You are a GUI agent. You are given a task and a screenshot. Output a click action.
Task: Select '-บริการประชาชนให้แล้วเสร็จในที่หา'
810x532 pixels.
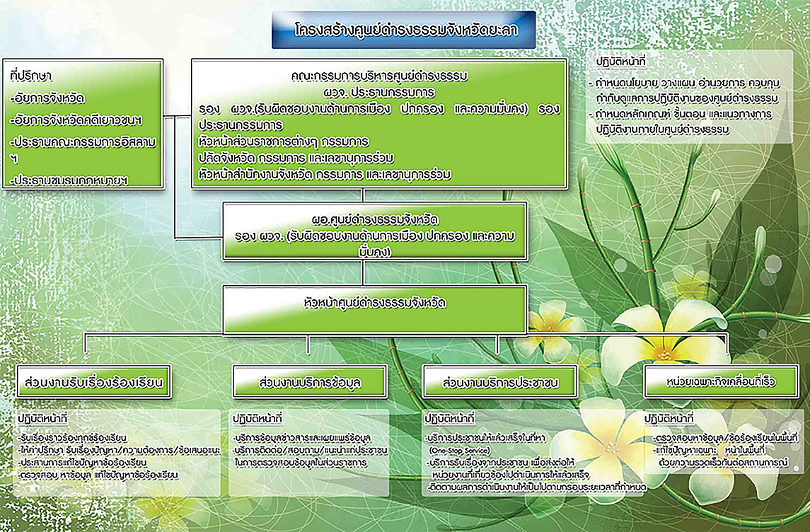tap(485, 438)
